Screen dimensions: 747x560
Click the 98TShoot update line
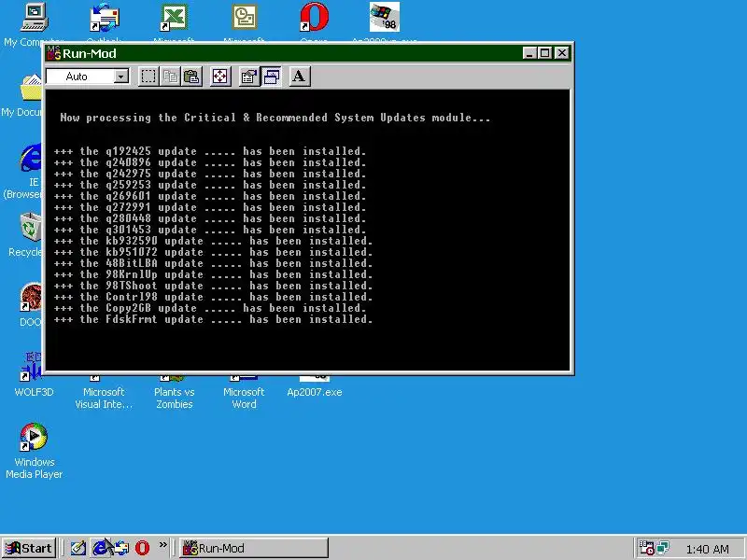(x=214, y=286)
